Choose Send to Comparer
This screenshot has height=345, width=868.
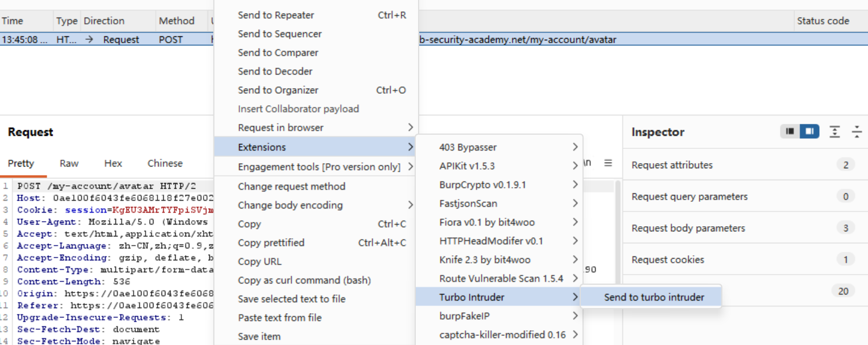(316, 53)
